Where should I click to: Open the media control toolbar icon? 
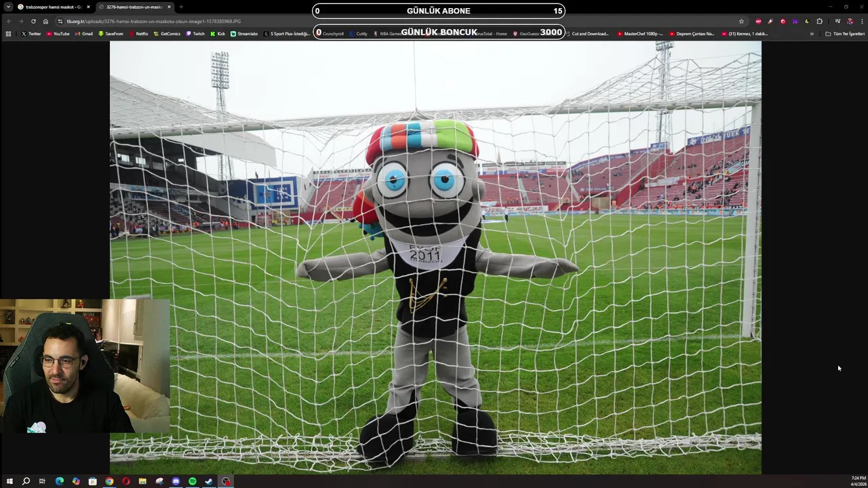(x=837, y=21)
